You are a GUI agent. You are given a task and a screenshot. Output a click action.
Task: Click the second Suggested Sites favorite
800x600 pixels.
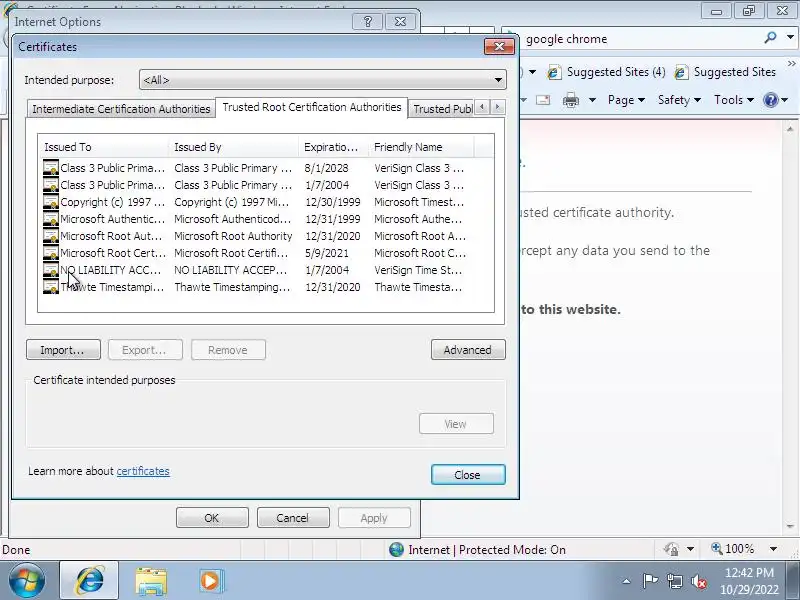tap(726, 72)
